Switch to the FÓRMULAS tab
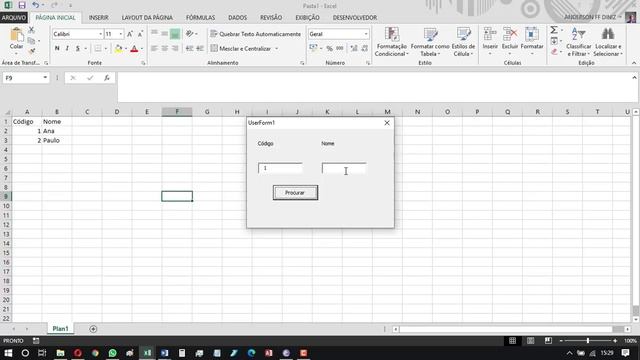The image size is (640, 360). 200,18
